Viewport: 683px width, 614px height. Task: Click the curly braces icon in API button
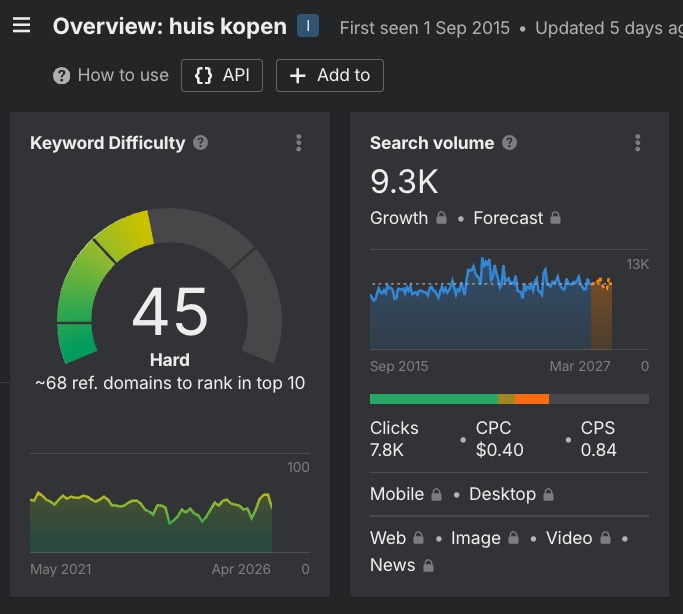point(203,76)
